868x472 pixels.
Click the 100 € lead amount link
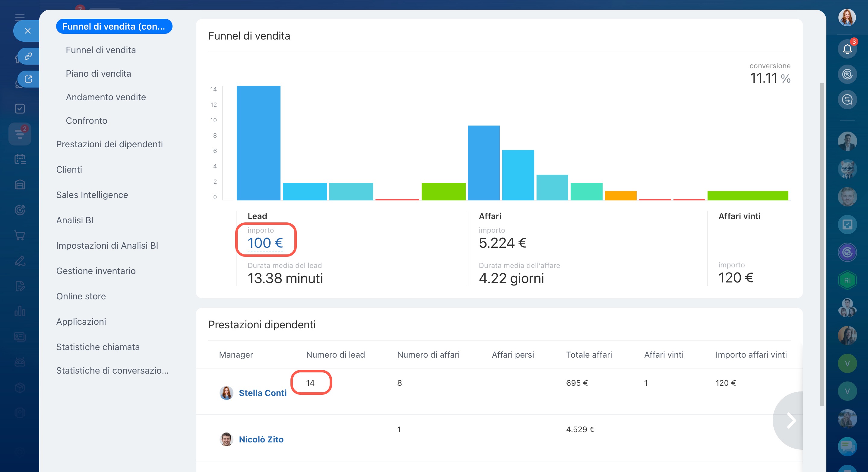(x=265, y=243)
